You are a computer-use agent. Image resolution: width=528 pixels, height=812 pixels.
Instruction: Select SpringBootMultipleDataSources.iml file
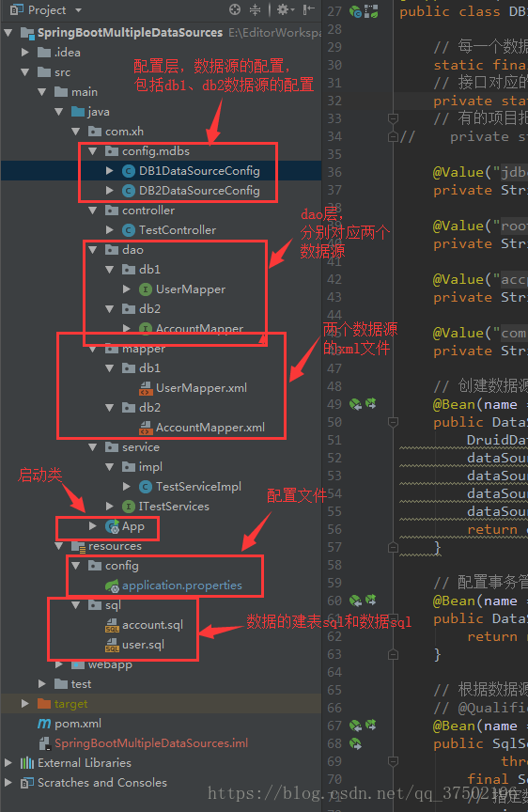[151, 743]
